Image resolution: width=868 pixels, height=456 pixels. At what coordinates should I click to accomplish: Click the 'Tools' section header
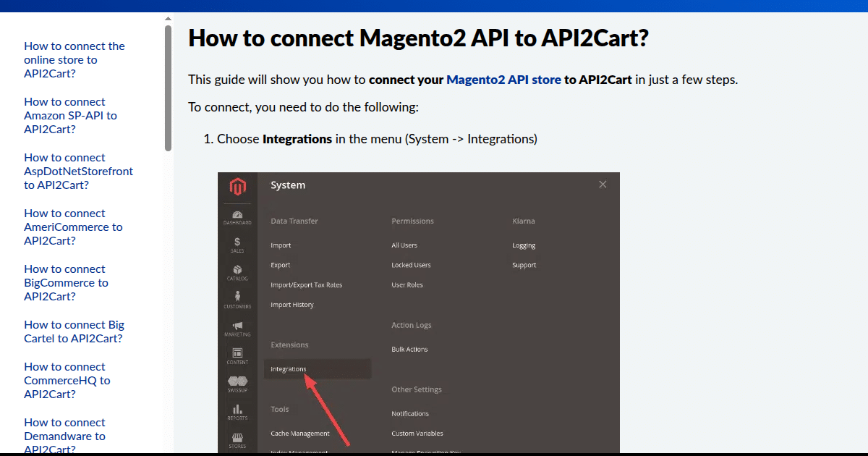click(x=280, y=410)
